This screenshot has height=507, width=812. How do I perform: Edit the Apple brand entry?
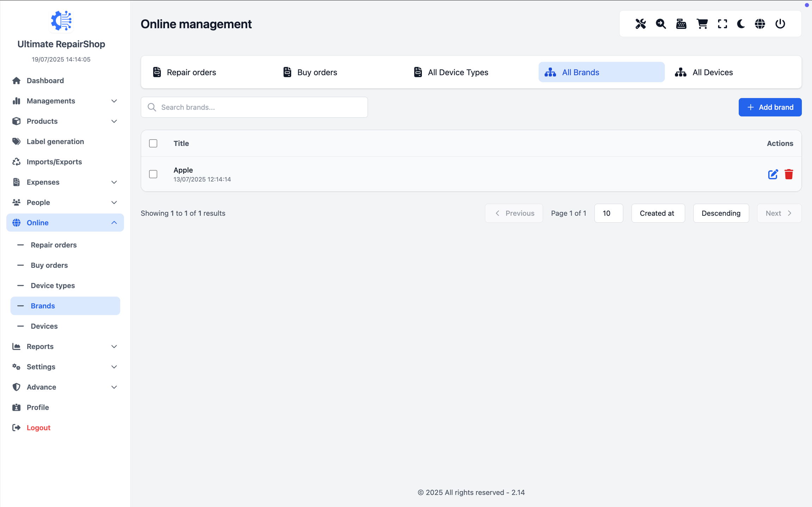click(x=773, y=174)
